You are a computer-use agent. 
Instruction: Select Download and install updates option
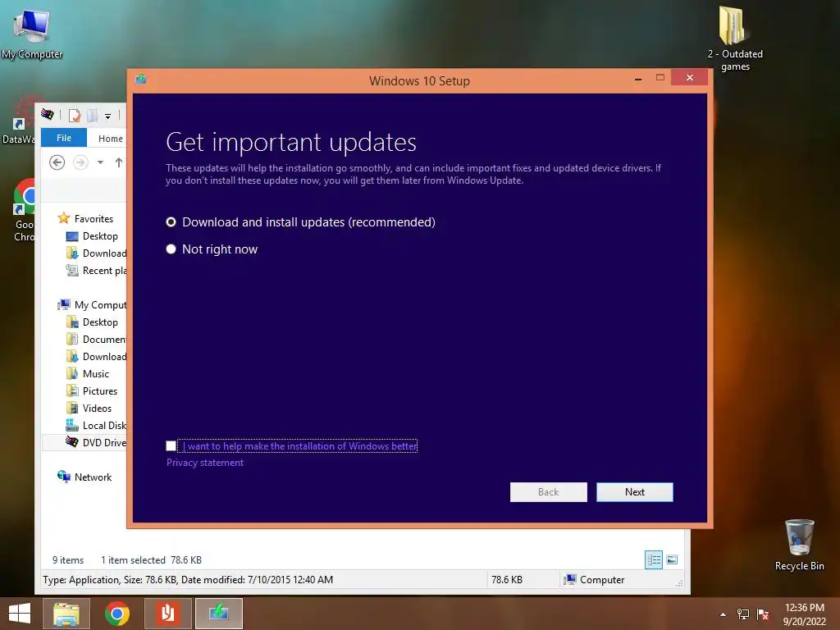point(300,221)
